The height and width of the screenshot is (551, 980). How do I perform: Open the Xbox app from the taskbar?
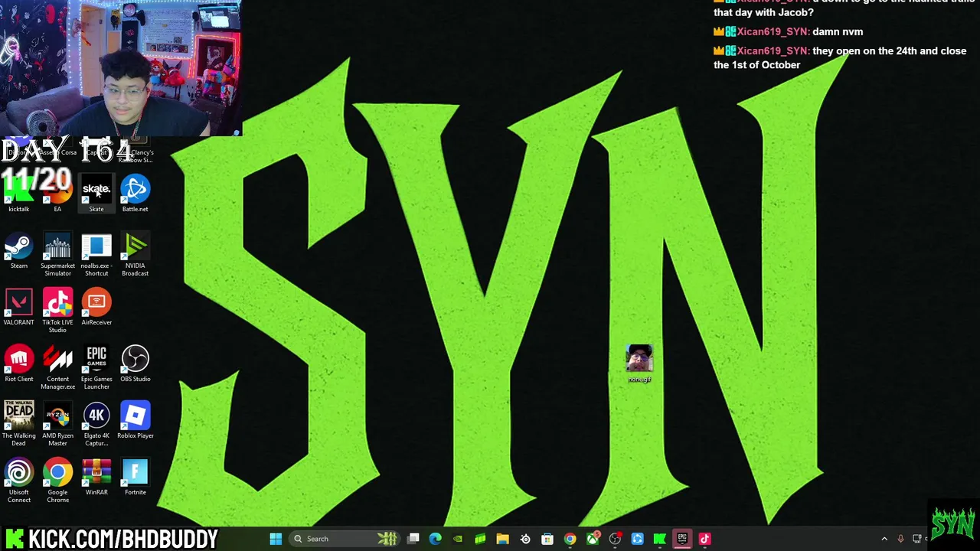(593, 539)
